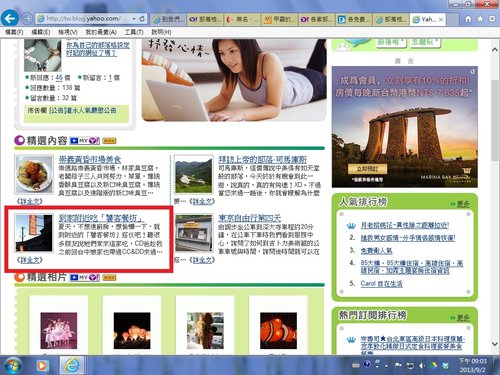500x375 pixels.
Task: Click the refresh icon on the Marina Bay ad
Action: tap(472, 72)
